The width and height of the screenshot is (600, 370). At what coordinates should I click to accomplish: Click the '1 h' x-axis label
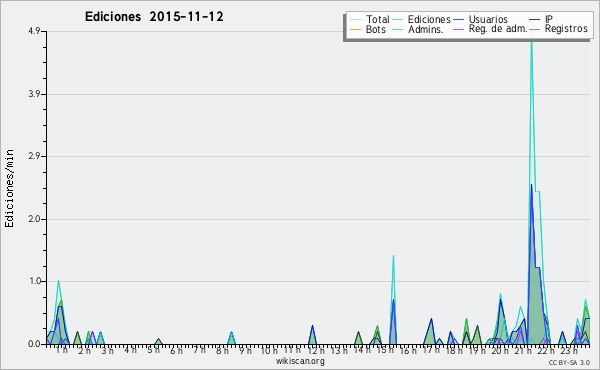point(62,350)
